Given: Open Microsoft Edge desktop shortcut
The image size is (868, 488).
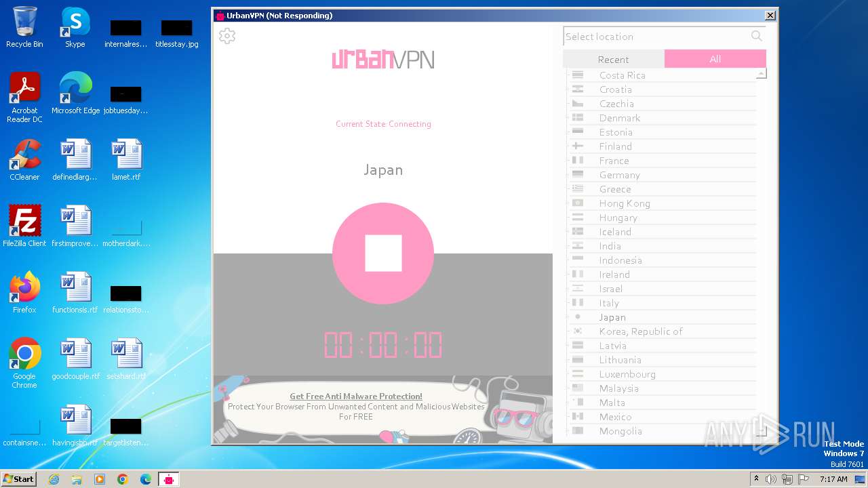Looking at the screenshot, I should pyautogui.click(x=75, y=94).
